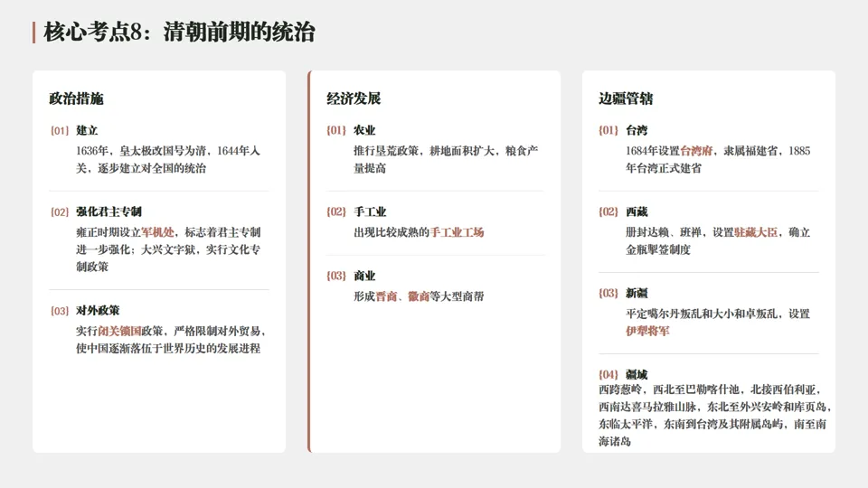Image resolution: width=868 pixels, height=488 pixels.
Task: Click the 农业 item title
Action: point(364,130)
